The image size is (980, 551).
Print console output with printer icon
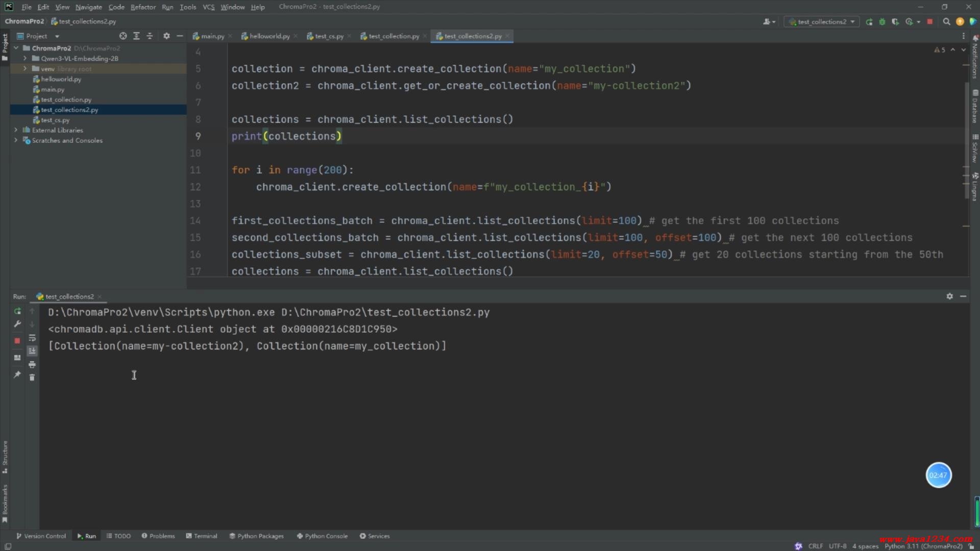32,364
